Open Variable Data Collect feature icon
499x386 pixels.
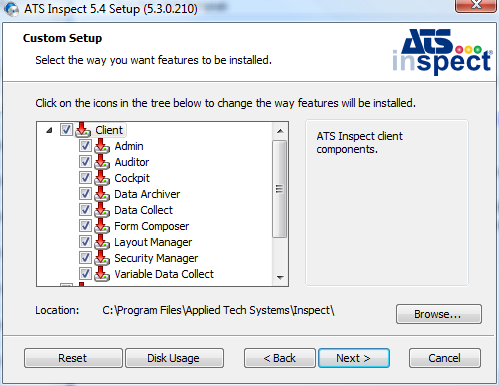click(102, 274)
